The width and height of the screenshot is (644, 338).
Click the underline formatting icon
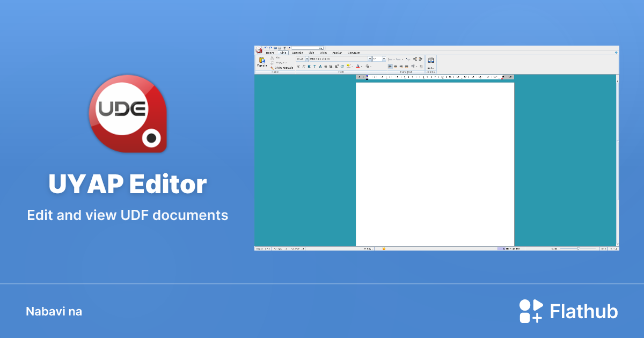(320, 66)
